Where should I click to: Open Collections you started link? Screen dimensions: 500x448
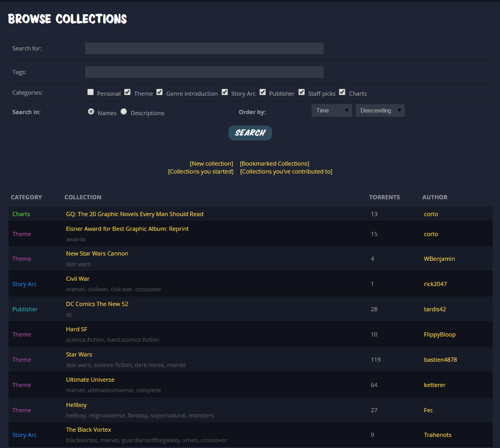click(x=201, y=171)
